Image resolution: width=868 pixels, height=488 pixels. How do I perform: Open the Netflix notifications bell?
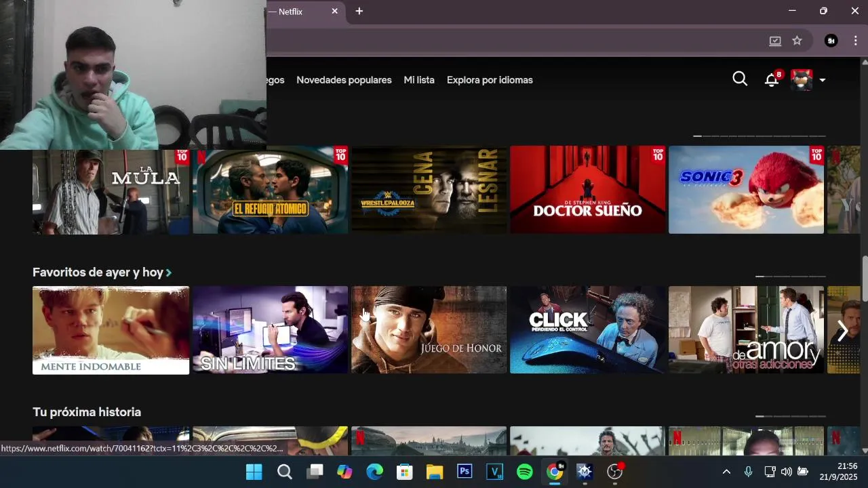(x=772, y=79)
